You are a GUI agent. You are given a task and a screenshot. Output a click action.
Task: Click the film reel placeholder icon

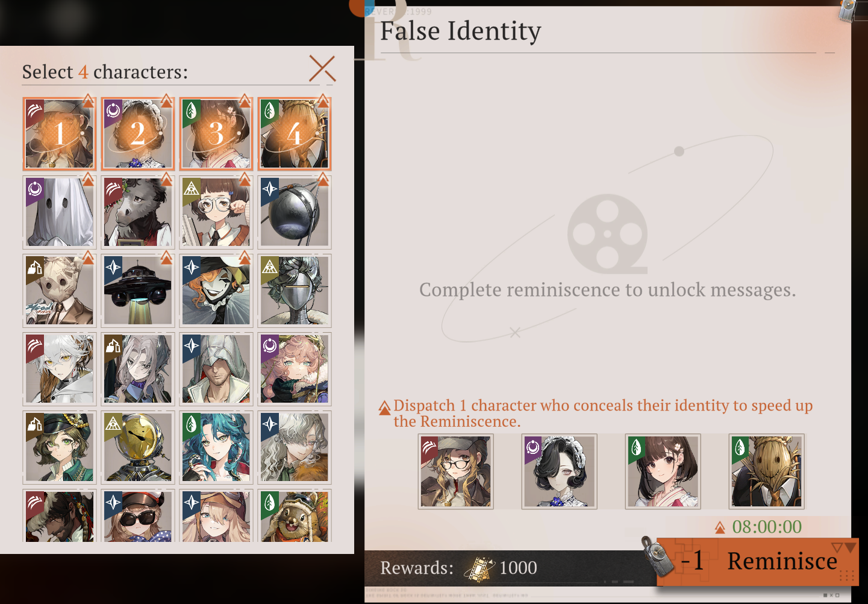pyautogui.click(x=607, y=234)
